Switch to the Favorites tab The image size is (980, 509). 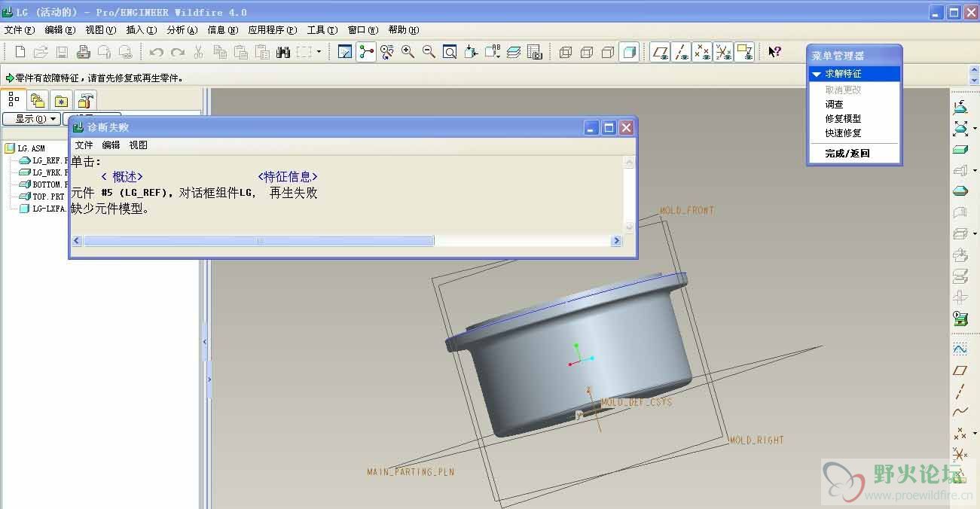(61, 100)
